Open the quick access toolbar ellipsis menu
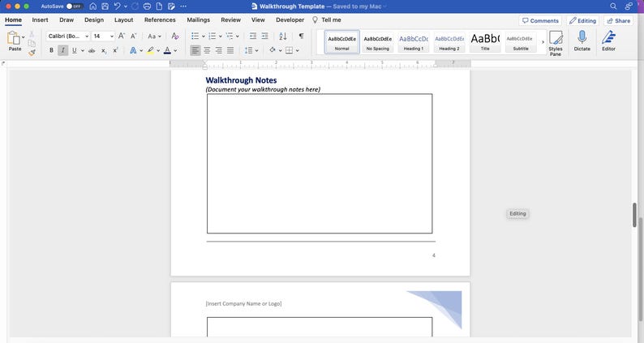 coord(183,6)
